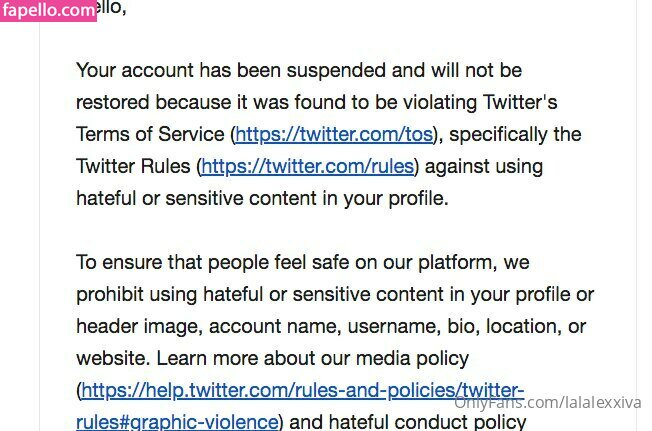Click the word "Twitter's" in the email
This screenshot has height=431, width=652.
(x=520, y=102)
